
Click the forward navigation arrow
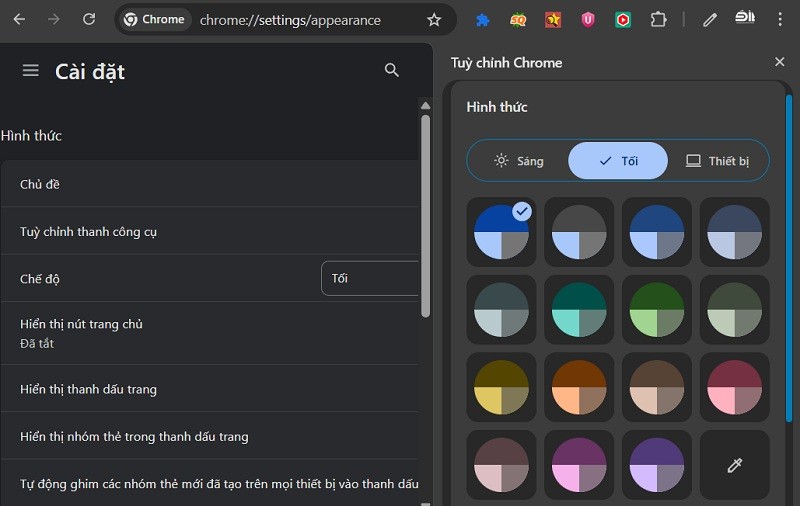54,19
